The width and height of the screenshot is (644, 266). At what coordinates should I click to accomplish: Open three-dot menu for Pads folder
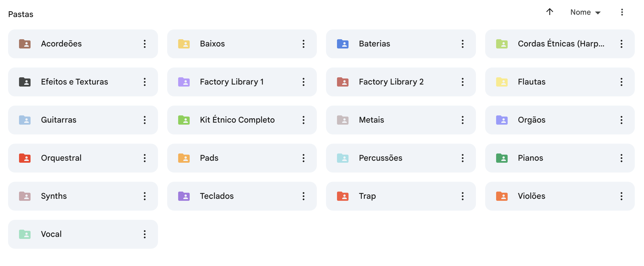(x=303, y=158)
